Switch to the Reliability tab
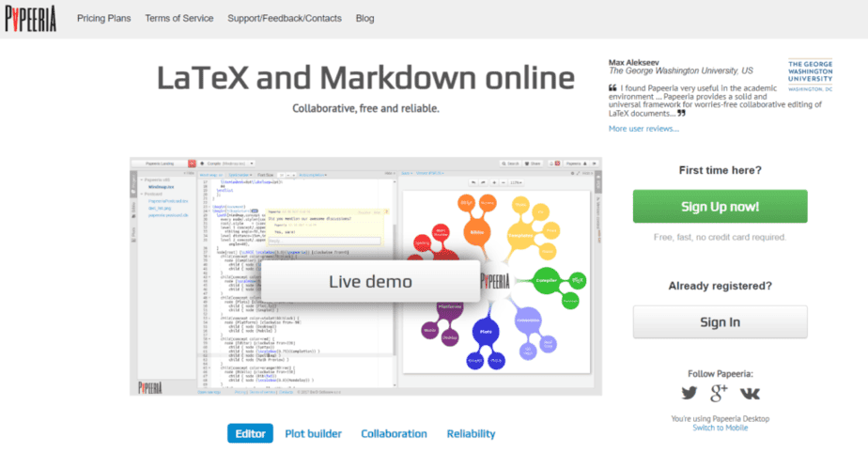Screen dimensions: 868x453 click(x=471, y=433)
